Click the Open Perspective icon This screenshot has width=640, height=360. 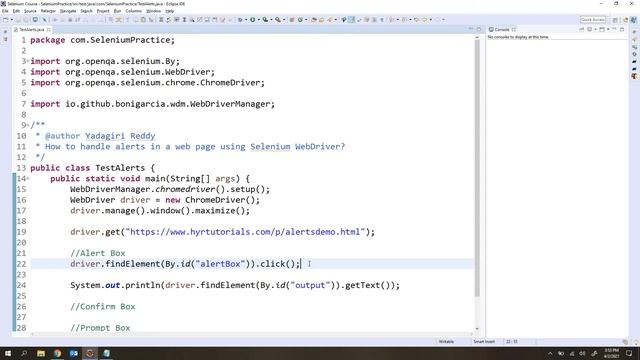(x=615, y=20)
